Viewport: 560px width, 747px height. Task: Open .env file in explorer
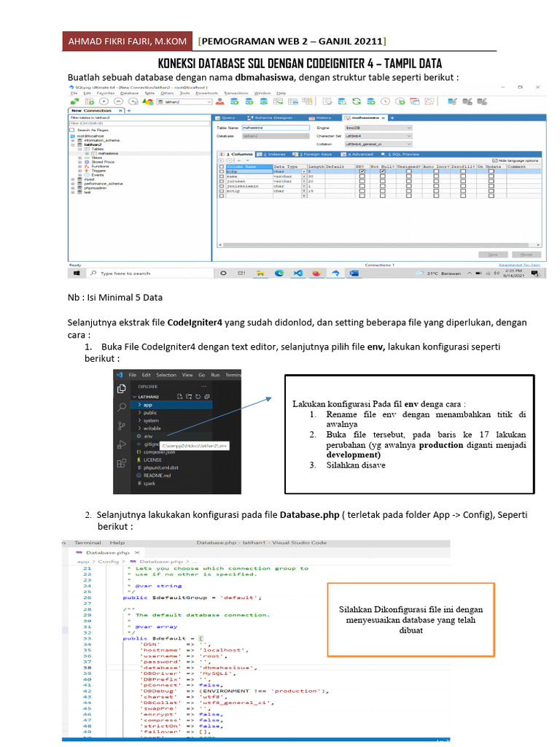click(172, 436)
